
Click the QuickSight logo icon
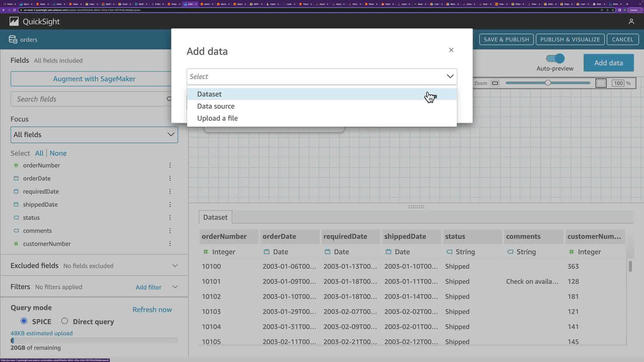[x=14, y=21]
